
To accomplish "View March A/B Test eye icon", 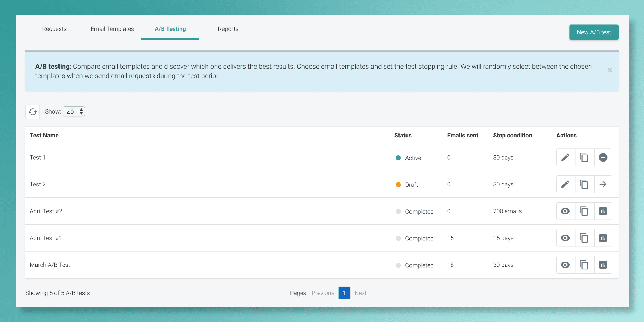I will point(565,265).
